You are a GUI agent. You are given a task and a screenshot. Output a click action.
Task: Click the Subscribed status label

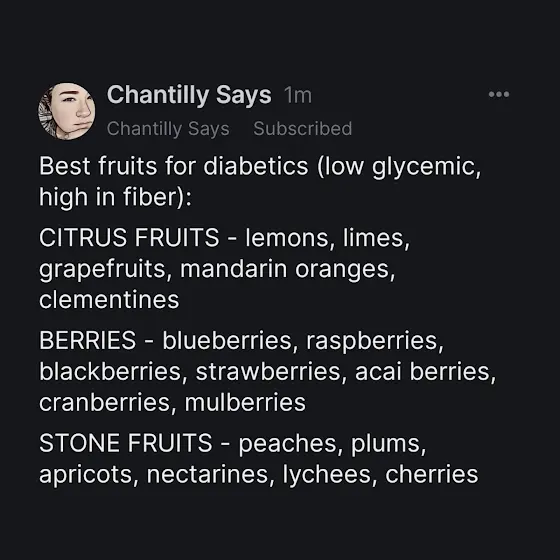coord(302,128)
